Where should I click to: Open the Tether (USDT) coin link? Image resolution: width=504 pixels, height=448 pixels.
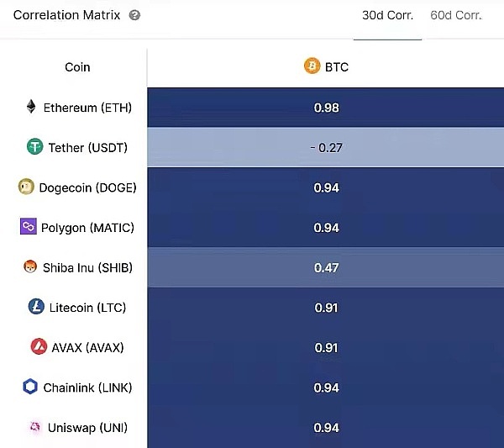coord(87,148)
